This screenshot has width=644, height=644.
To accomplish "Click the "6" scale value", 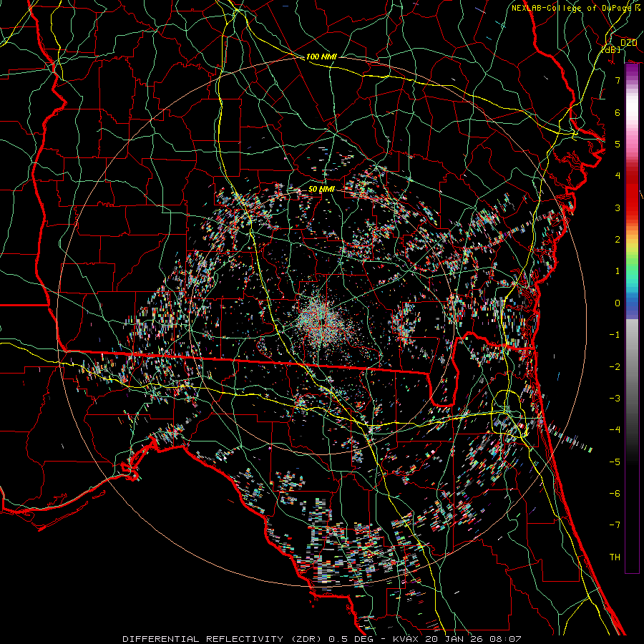I will [618, 112].
